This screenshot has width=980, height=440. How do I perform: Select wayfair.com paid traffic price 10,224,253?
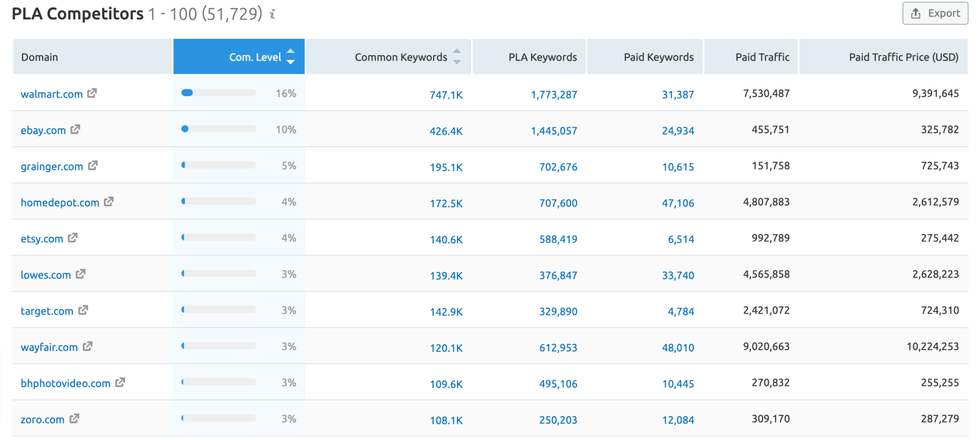point(933,346)
